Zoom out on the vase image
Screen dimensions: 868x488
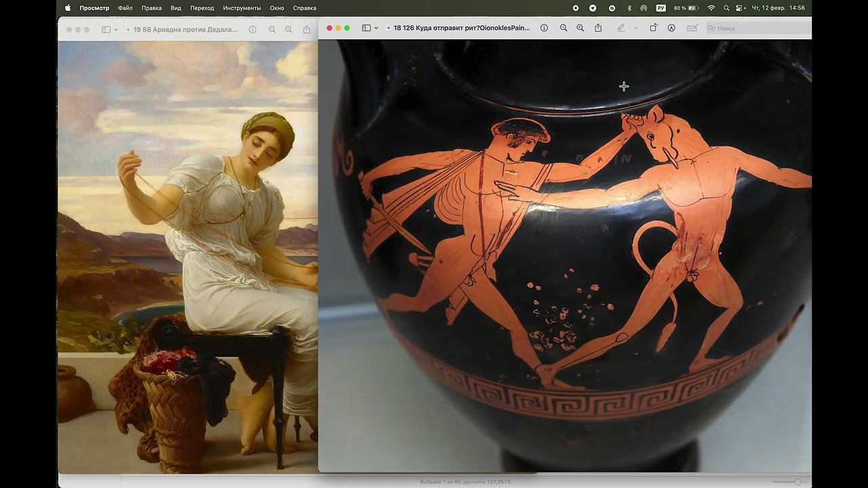(564, 28)
